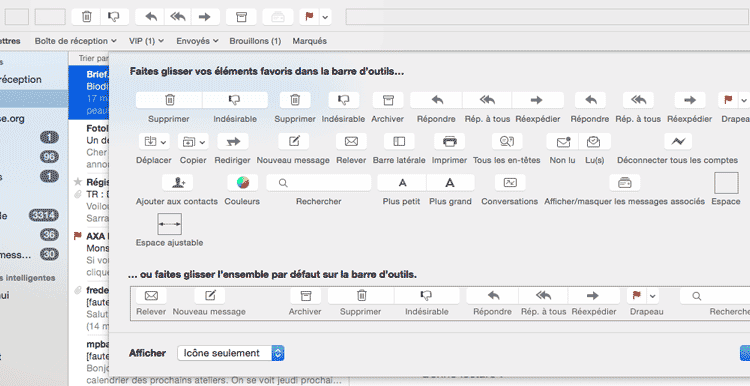Screen dimensions: 750x386
Task: Select the Rediriger arrow icon
Action: point(232,141)
